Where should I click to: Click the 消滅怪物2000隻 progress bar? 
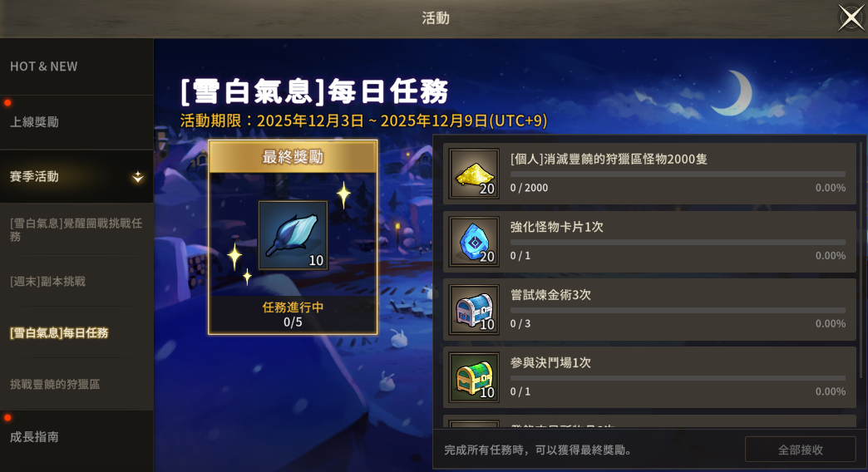click(678, 175)
